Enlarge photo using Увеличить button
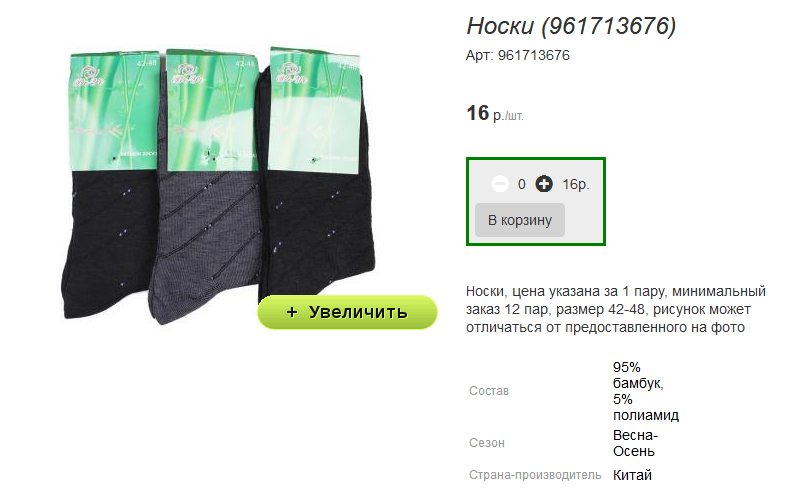 [347, 312]
